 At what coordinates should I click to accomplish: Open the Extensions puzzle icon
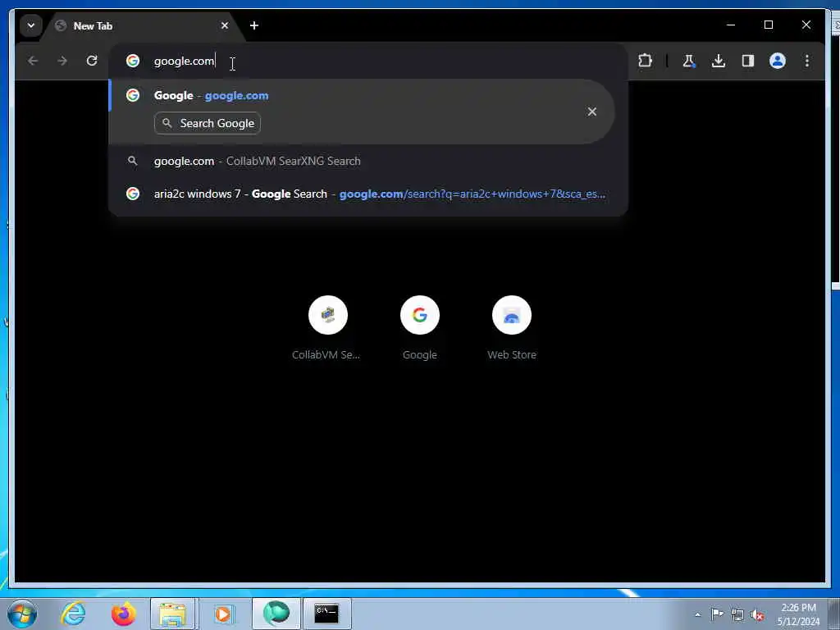645,61
